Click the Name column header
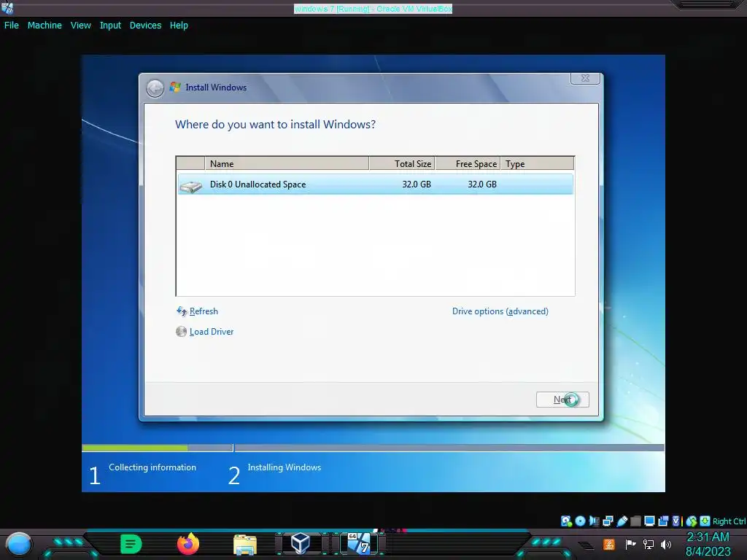This screenshot has height=560, width=747. pos(287,163)
